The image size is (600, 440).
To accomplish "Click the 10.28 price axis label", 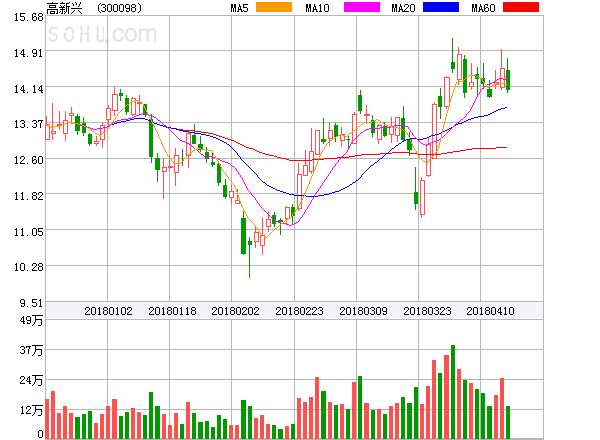I will (x=28, y=267).
